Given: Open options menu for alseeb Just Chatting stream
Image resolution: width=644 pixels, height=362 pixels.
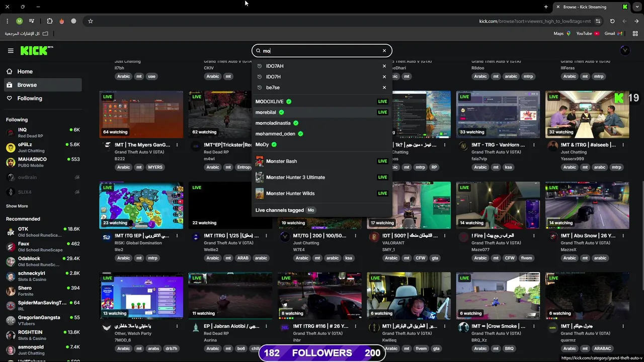Looking at the screenshot, I should click(623, 145).
